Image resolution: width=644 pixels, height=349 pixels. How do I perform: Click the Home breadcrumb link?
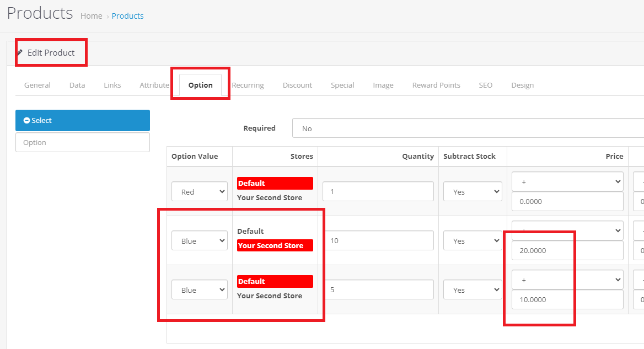click(x=91, y=16)
